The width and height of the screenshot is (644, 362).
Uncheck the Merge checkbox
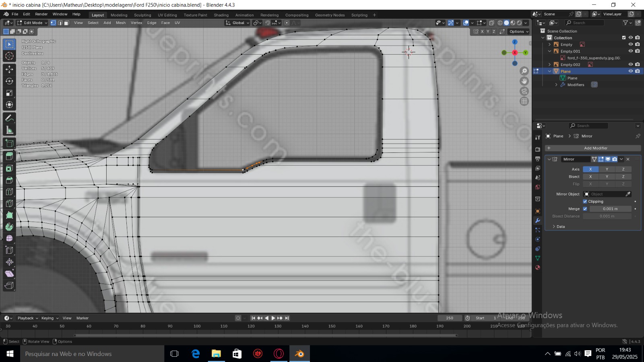[x=585, y=209]
